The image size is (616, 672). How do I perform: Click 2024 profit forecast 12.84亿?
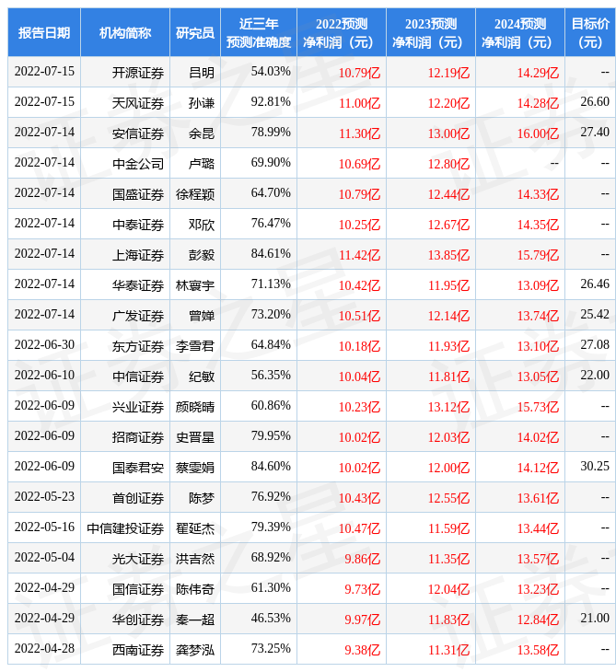538,620
